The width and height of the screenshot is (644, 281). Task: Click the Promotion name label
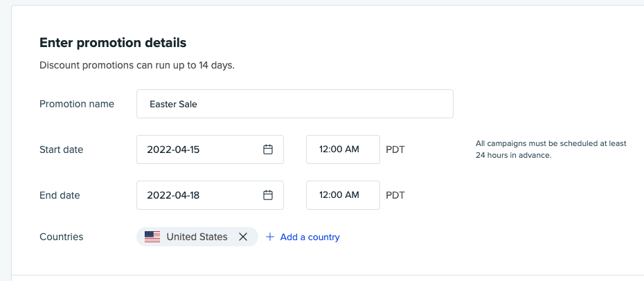77,104
